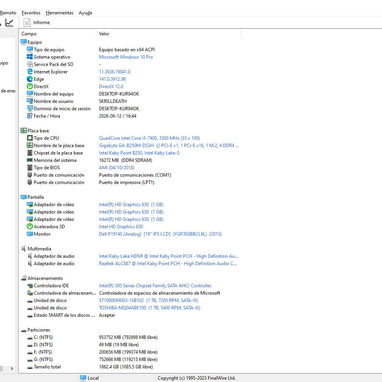
Task: Open the DirectX 12.0 link
Action: [x=111, y=86]
